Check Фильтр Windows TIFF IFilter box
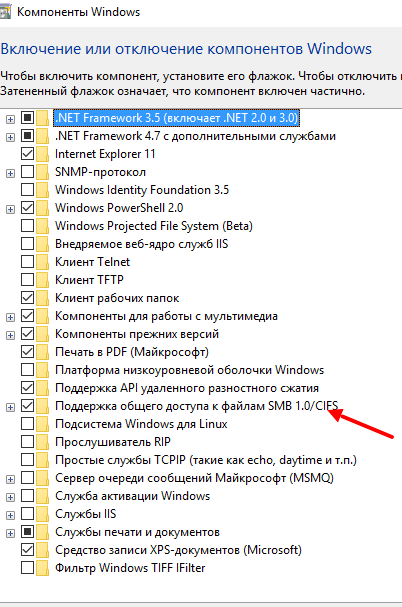 click(27, 568)
